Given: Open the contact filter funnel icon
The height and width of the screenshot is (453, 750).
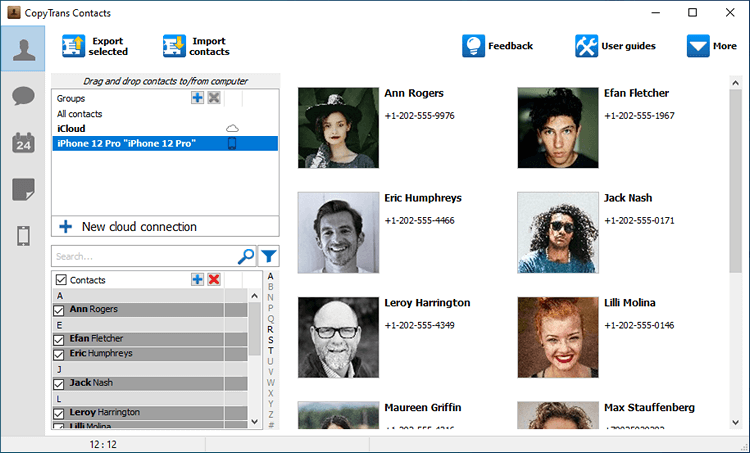Looking at the screenshot, I should click(268, 256).
